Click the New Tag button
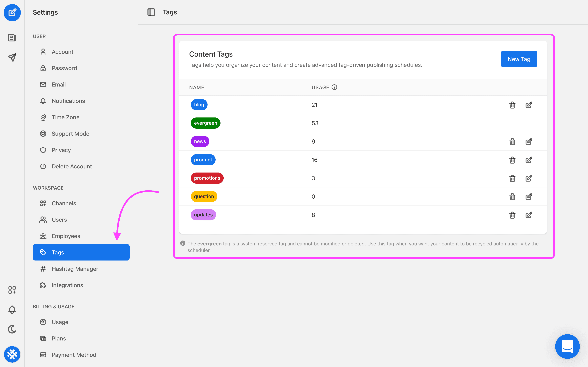 [x=519, y=59]
